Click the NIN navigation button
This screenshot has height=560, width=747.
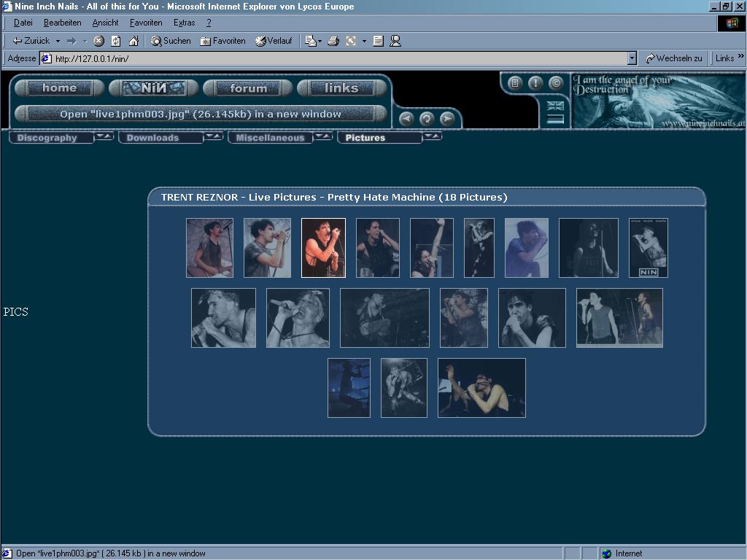[153, 88]
